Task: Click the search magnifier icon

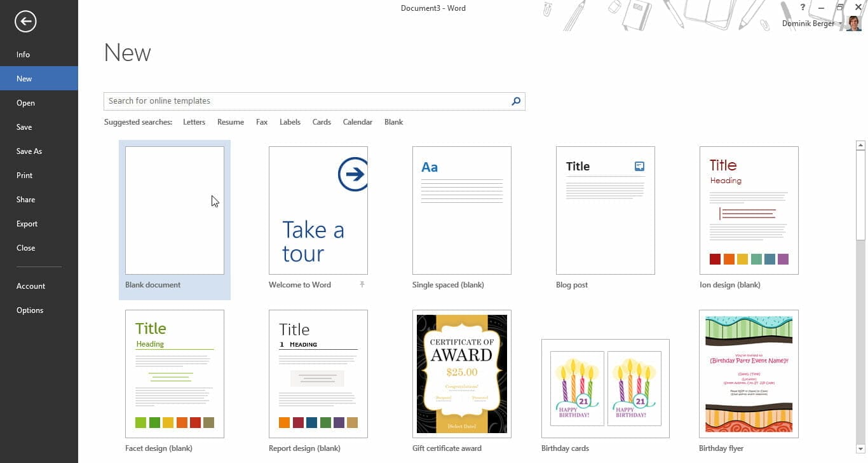Action: [516, 101]
